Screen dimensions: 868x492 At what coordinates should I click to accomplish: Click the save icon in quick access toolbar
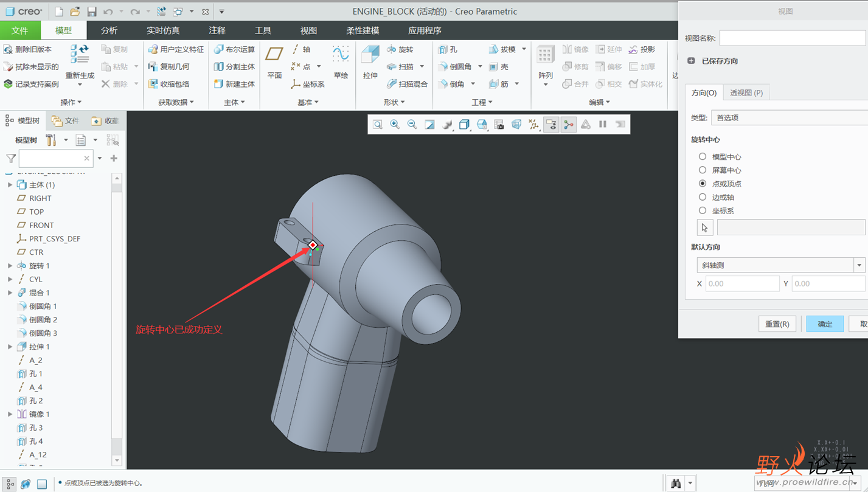click(92, 12)
